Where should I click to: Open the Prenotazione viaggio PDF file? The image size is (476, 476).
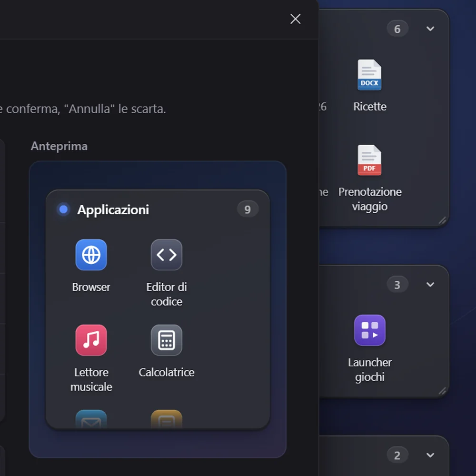(369, 160)
